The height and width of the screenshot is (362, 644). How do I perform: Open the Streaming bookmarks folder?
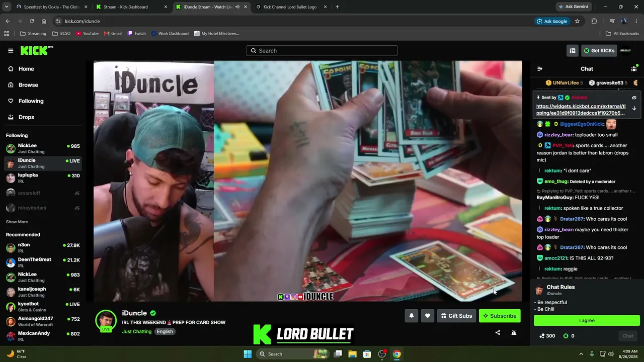(33, 34)
